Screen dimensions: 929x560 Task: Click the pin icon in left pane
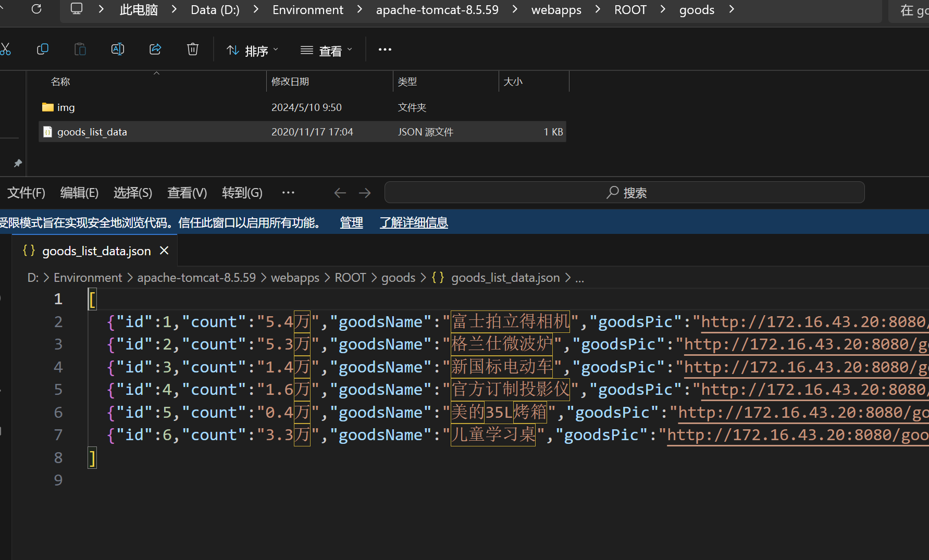(18, 163)
